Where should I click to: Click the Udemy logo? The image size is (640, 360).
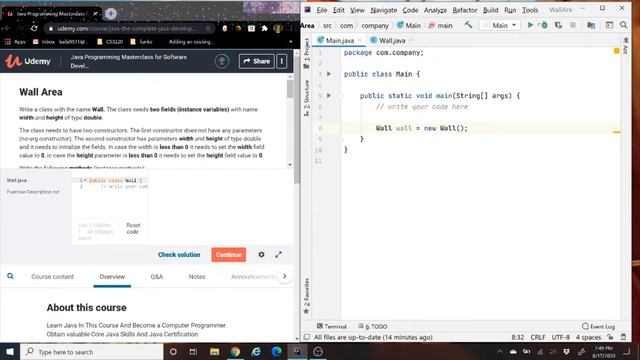pos(28,61)
